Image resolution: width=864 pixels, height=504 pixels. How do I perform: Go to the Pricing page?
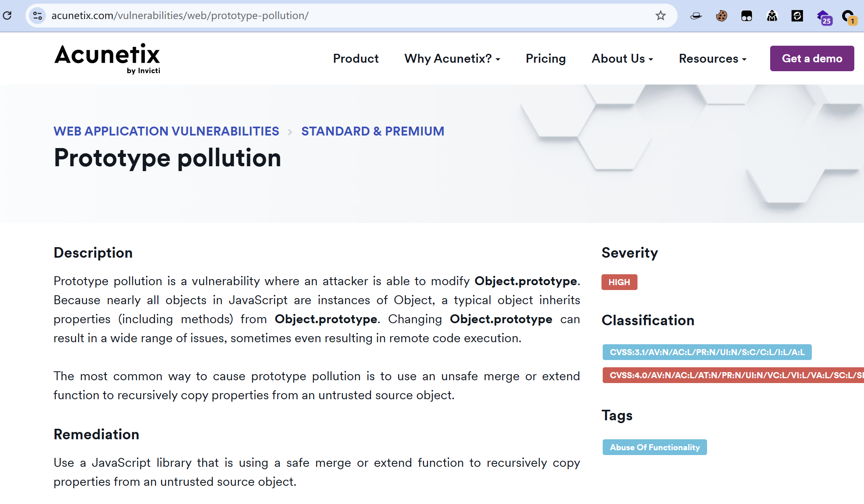click(x=546, y=59)
